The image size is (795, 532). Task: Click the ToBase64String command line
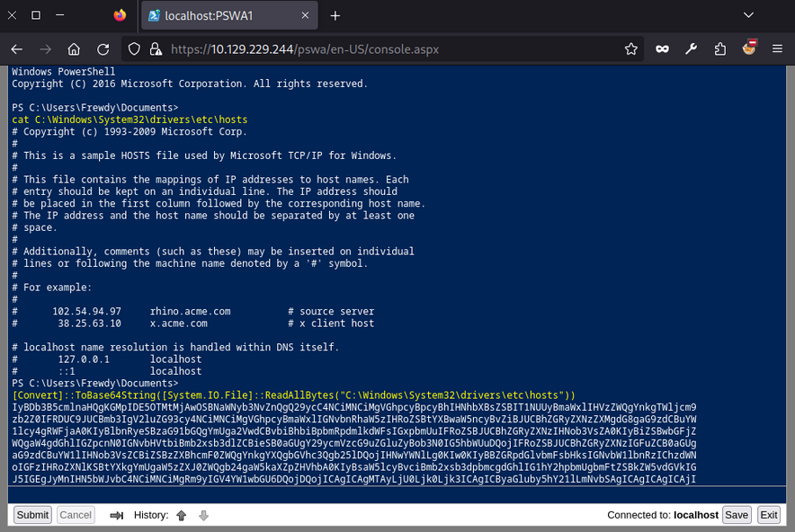(x=293, y=395)
